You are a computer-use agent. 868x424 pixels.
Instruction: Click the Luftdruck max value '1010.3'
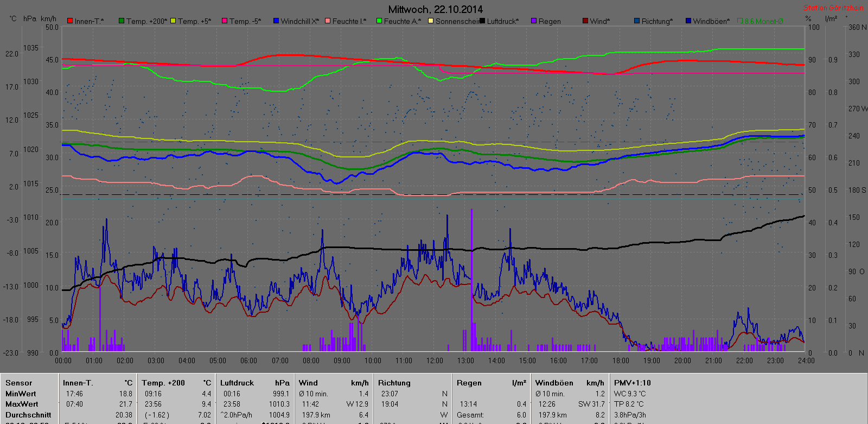[279, 404]
